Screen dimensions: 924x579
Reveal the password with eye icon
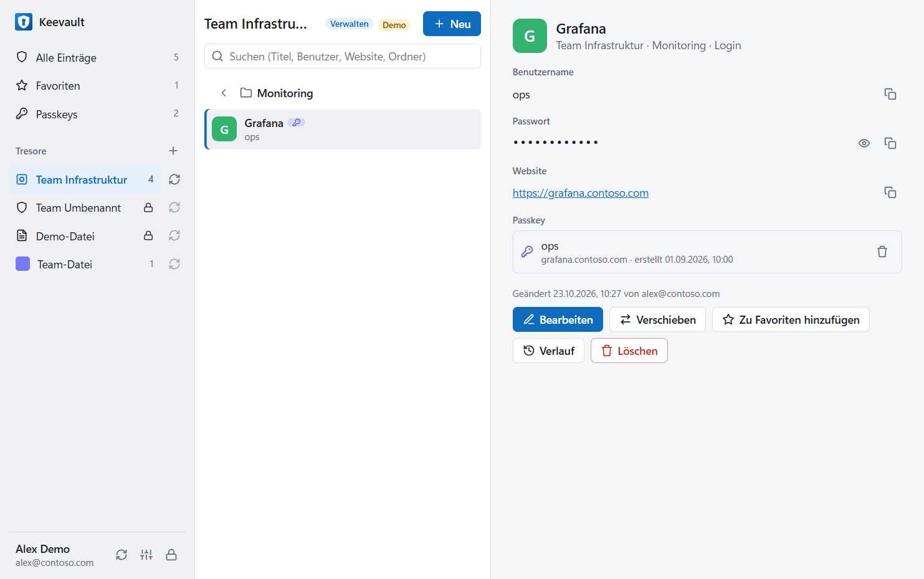tap(864, 143)
